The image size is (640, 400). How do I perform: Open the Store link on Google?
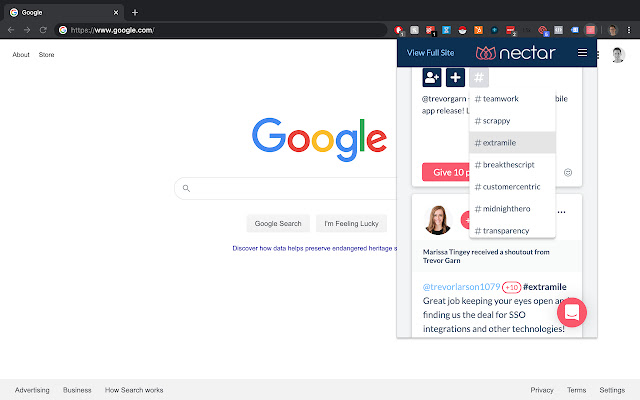pos(47,55)
